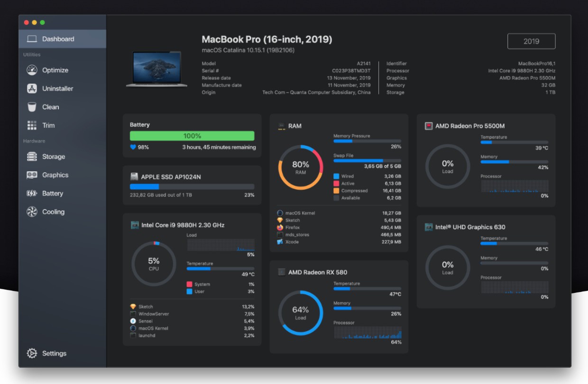Click the WindowServer process row
This screenshot has height=384, width=588.
pos(192,314)
